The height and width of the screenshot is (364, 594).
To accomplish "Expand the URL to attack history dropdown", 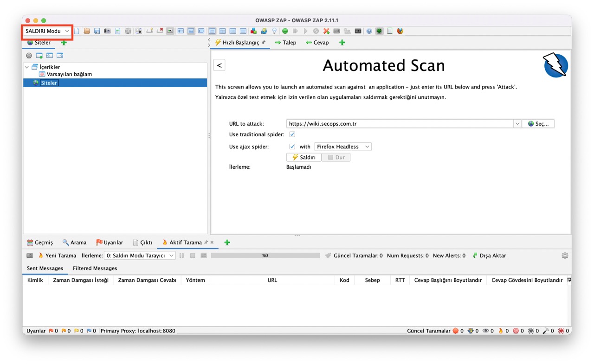I will coord(517,124).
